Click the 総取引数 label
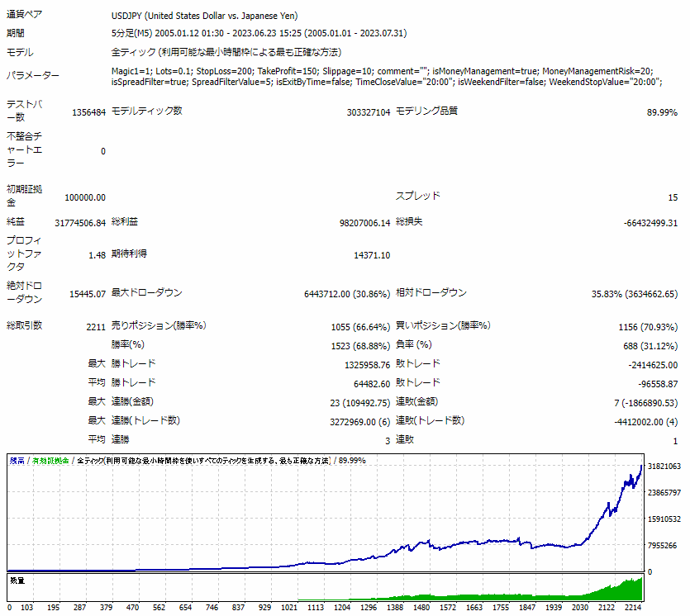 24,325
